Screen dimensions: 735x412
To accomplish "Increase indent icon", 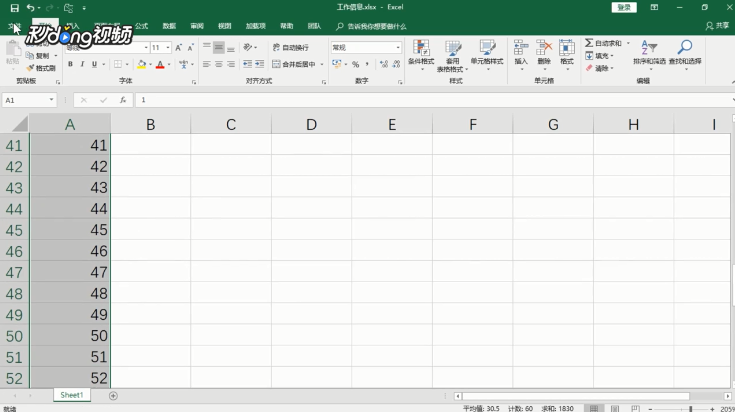I will [x=260, y=64].
